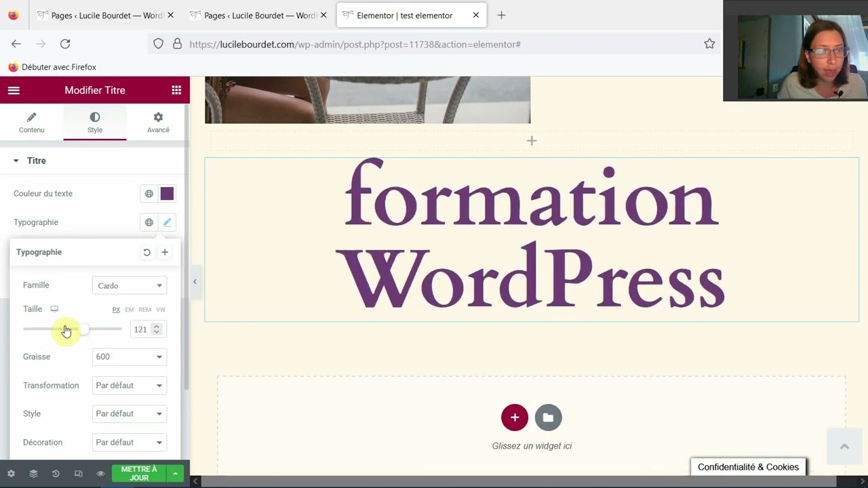Expand save options arrow next to METTRE À JOUR
868x488 pixels.
pos(175,473)
